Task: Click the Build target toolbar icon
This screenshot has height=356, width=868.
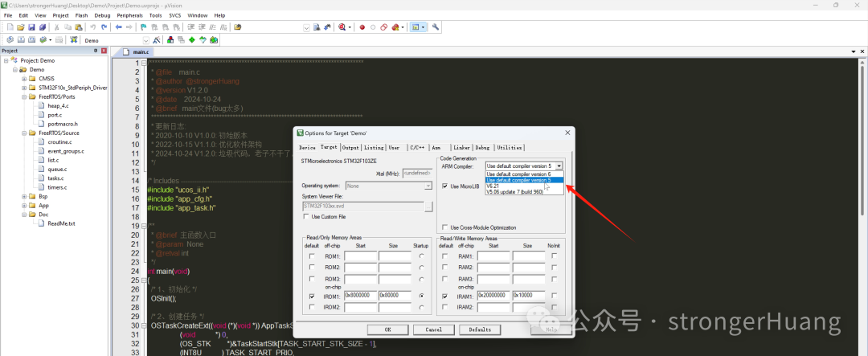Action: (x=20, y=40)
